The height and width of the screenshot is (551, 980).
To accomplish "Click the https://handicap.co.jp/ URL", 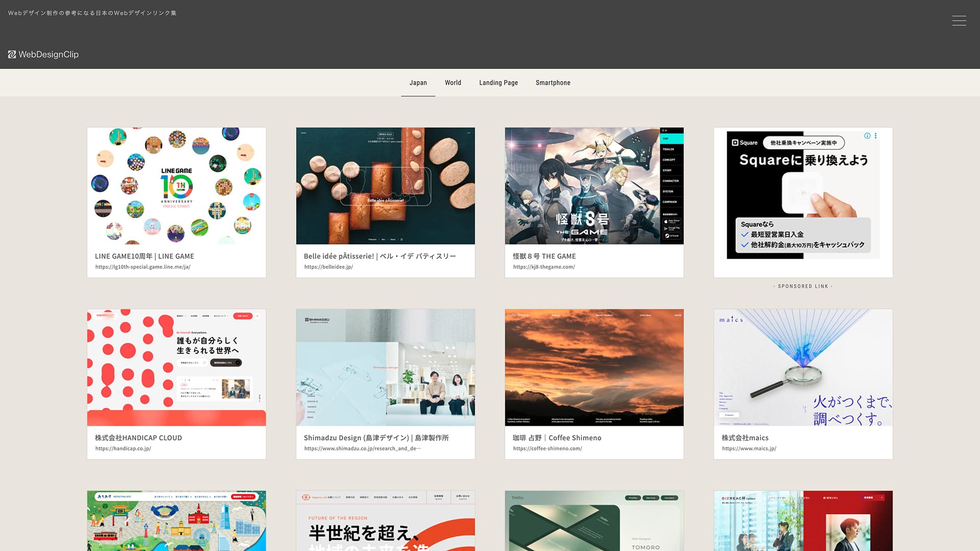I will (123, 448).
